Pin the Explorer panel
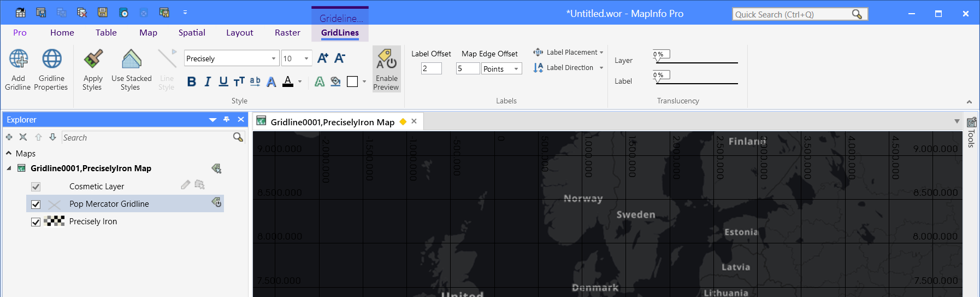The width and height of the screenshot is (980, 297). coord(227,119)
